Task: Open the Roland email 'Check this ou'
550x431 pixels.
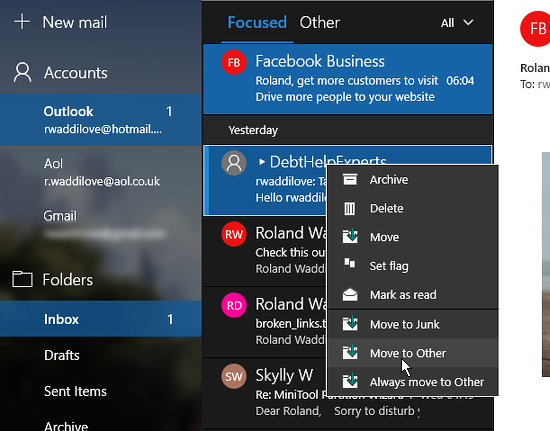Action: click(266, 251)
